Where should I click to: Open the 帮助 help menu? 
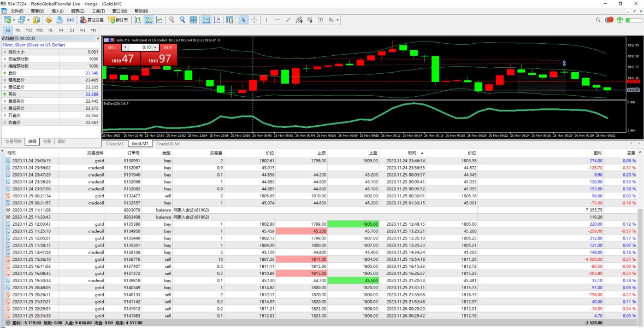point(141,11)
